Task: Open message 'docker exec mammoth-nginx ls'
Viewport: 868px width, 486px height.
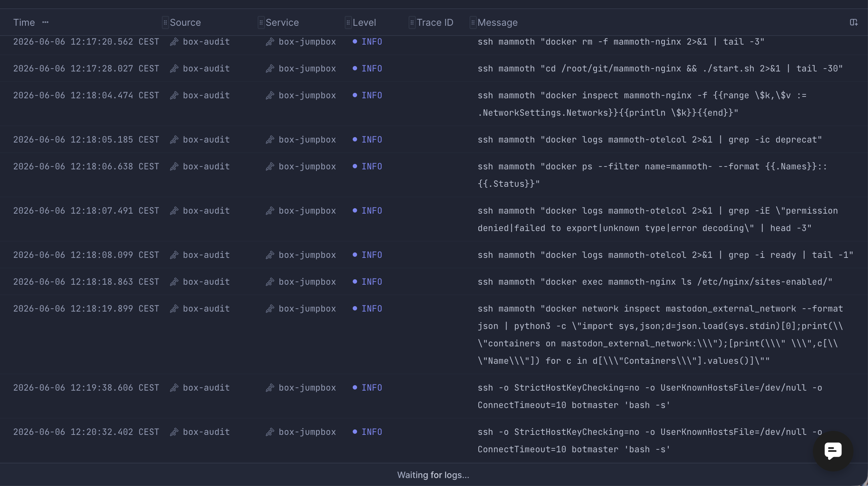Action: [x=655, y=282]
